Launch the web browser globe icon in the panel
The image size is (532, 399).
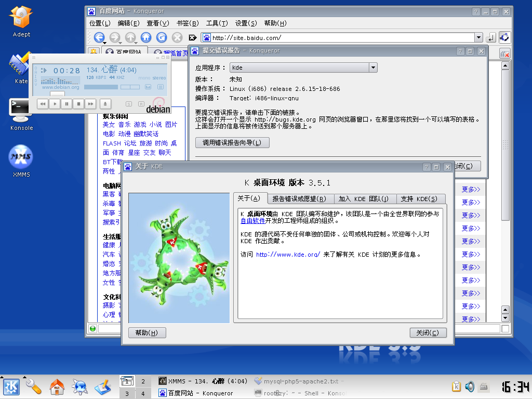pyautogui.click(x=79, y=387)
